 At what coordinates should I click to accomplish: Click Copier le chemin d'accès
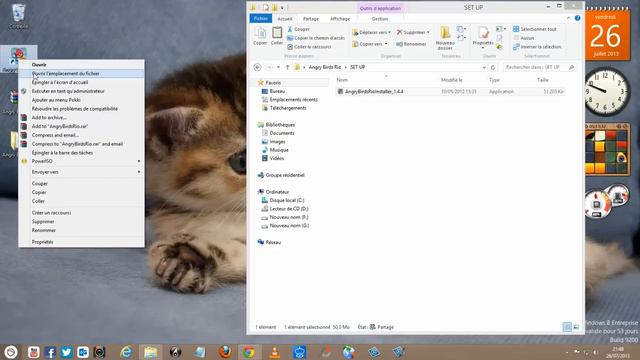pyautogui.click(x=316, y=38)
